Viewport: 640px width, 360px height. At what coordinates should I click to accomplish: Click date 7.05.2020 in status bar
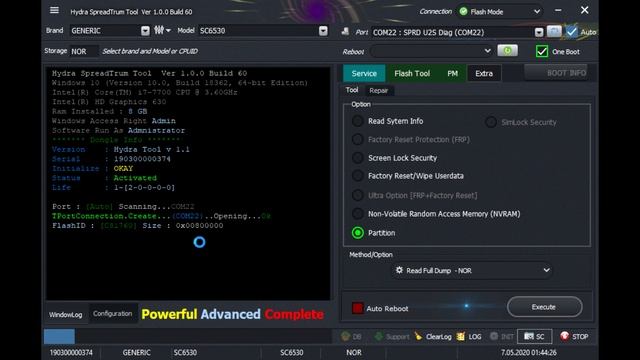(529, 352)
